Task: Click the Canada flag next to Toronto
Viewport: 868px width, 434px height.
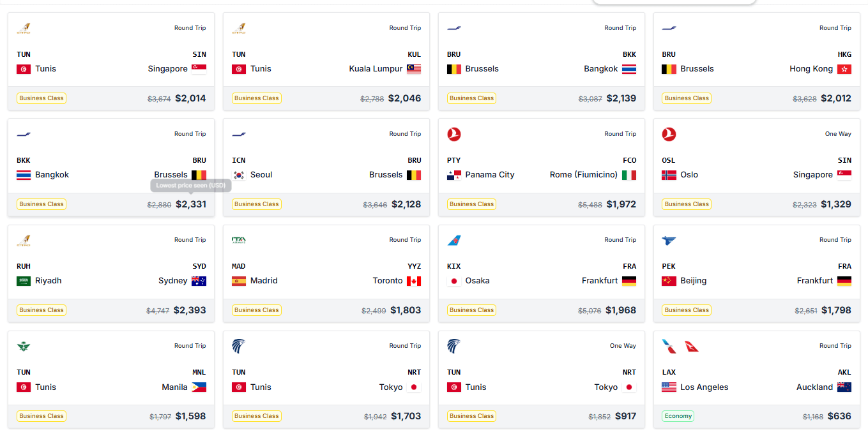Action: pyautogui.click(x=413, y=280)
